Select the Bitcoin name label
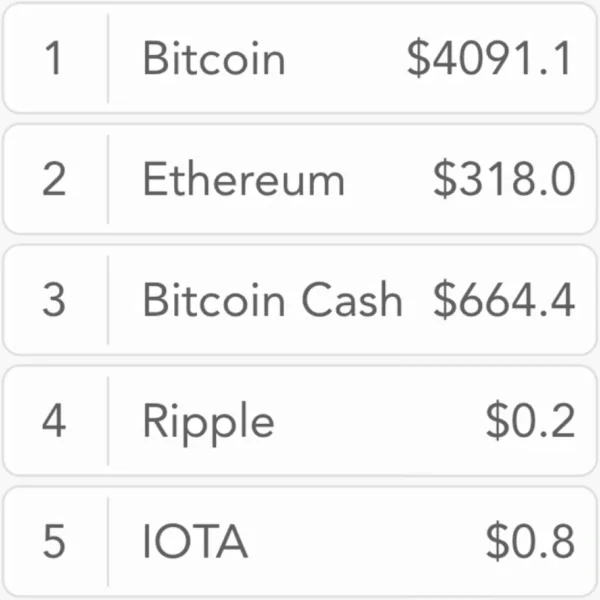600x600 pixels. pos(213,59)
